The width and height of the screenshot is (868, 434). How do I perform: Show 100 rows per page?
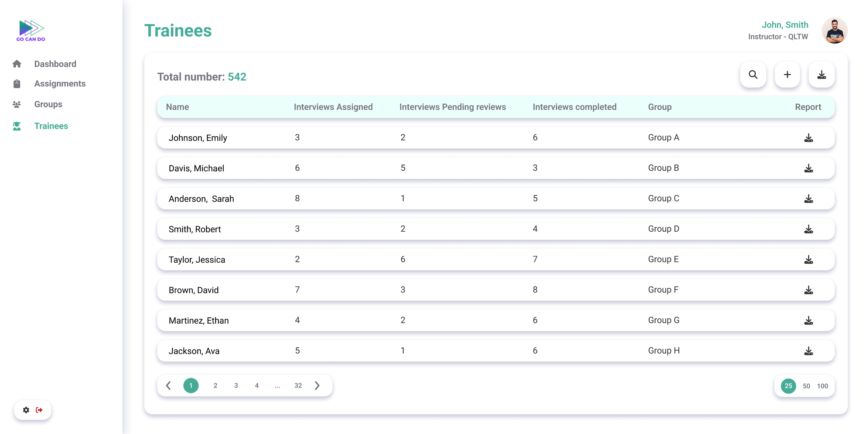click(822, 386)
